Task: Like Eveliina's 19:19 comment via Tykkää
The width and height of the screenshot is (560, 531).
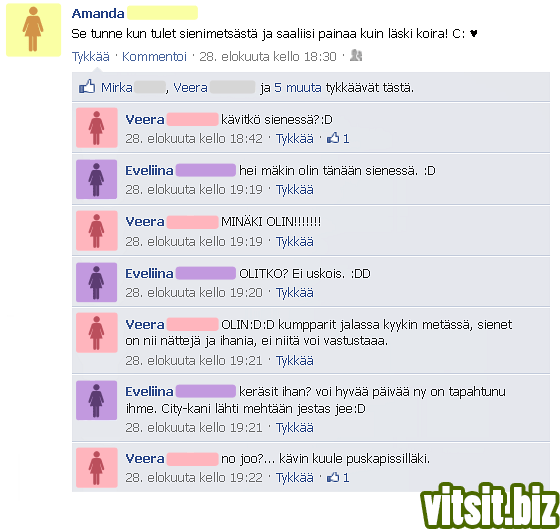Action: point(295,190)
